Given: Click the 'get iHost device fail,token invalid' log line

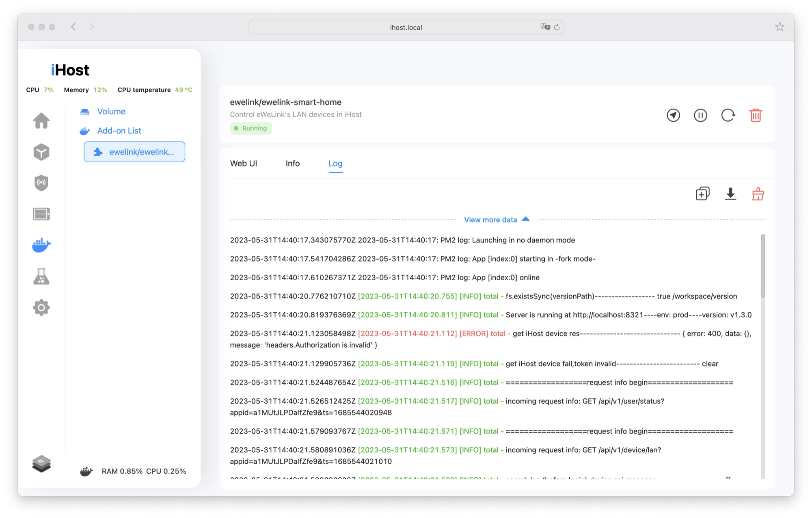Looking at the screenshot, I should 474,363.
